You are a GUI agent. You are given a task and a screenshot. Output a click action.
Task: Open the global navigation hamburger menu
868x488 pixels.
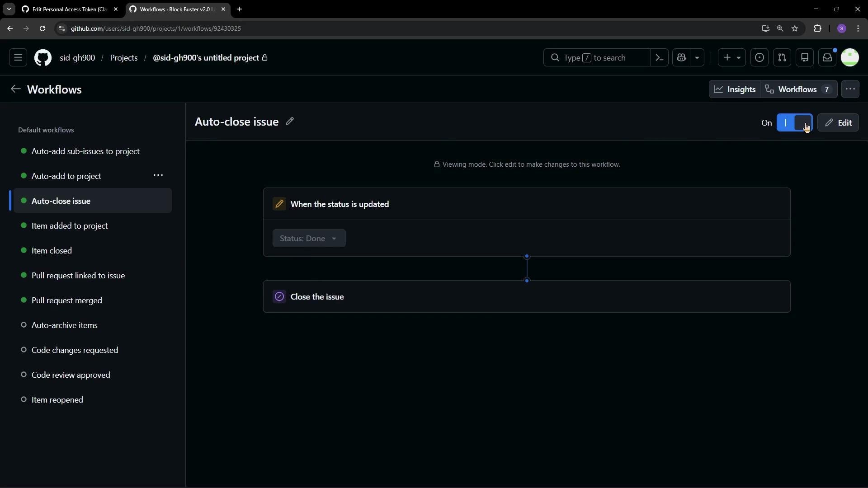(18, 58)
